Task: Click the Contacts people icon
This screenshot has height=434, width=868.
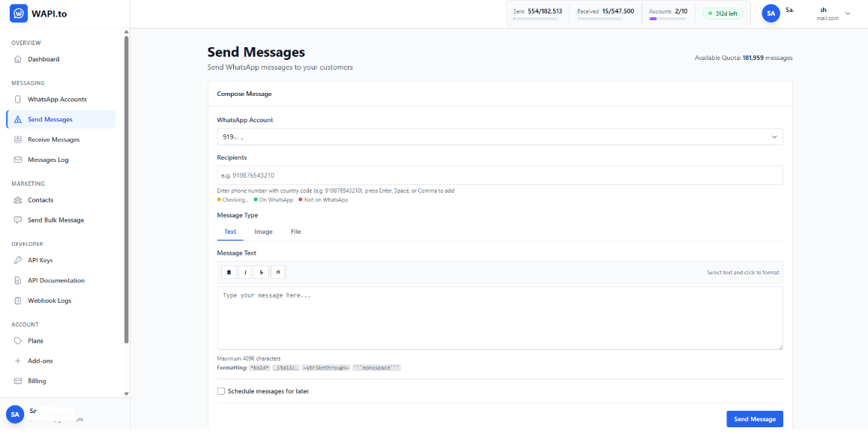Action: point(18,200)
